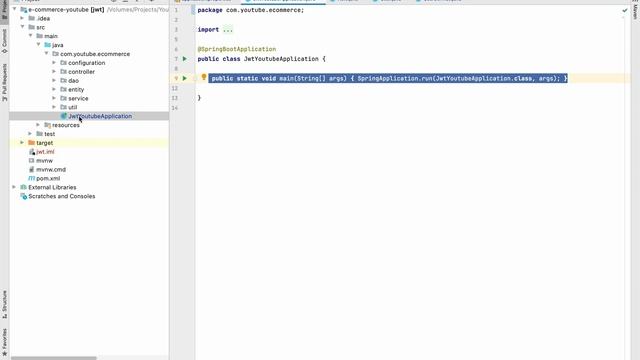Expand the target folder arrow
The image size is (640, 360).
click(22, 143)
